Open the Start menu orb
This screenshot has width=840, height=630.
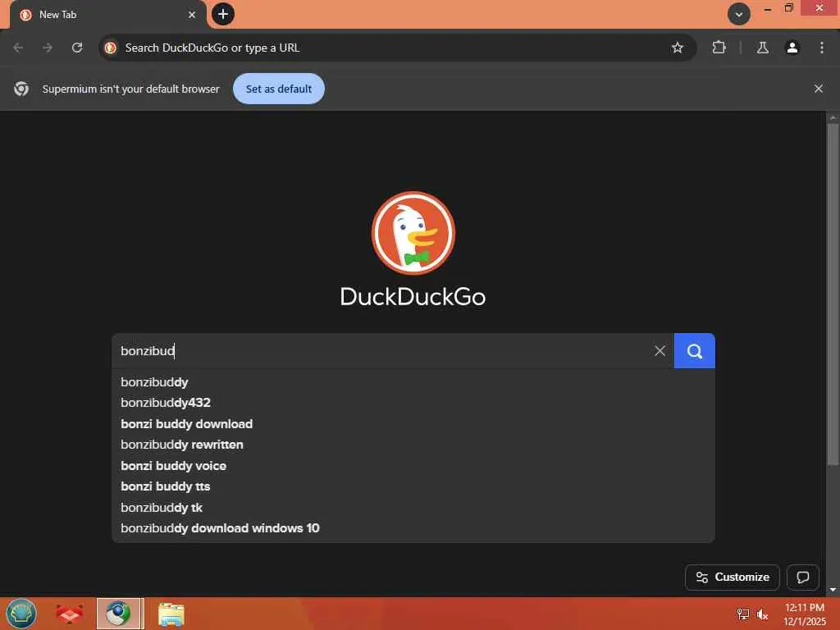tap(21, 614)
